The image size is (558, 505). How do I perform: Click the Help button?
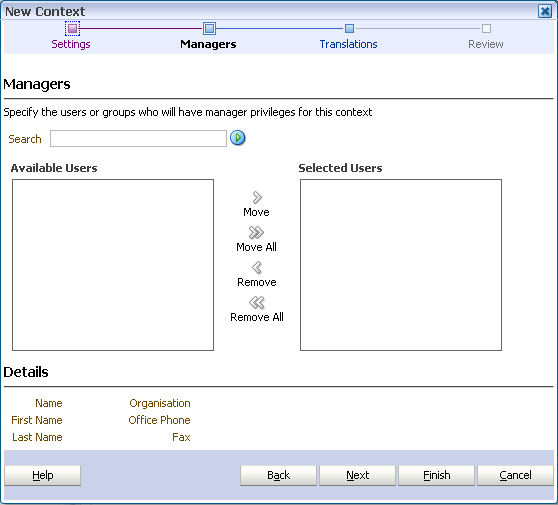43,475
